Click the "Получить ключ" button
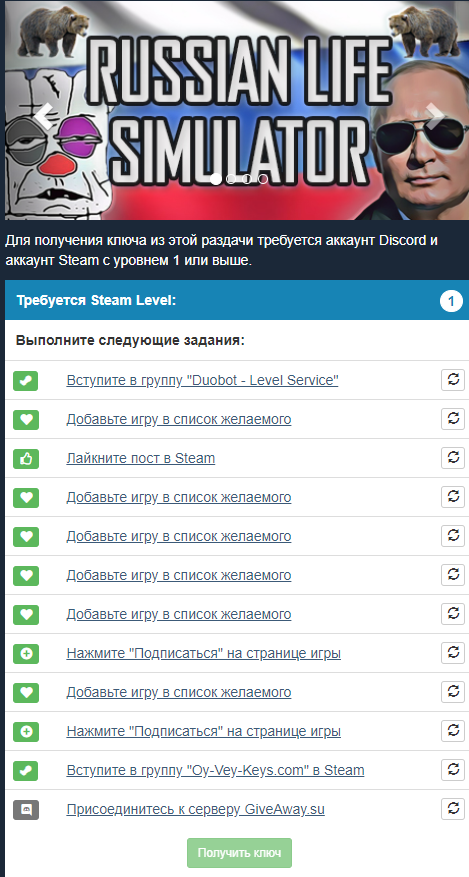Viewport: 469px width, 877px height. [239, 853]
